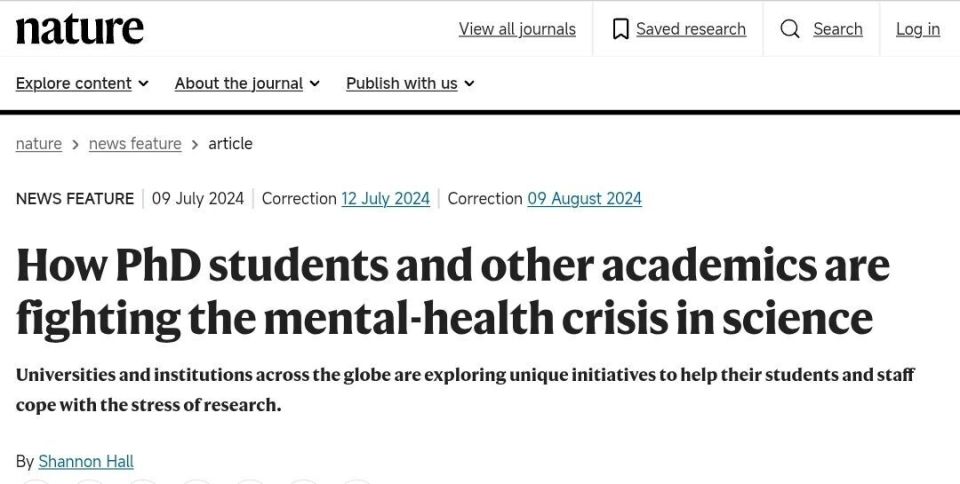Click chevron arrow next to Explore content
This screenshot has height=484, width=960.
click(143, 83)
